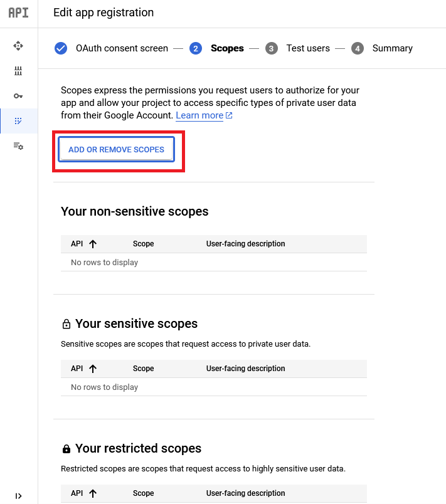Click the API sort arrow in restricted table
The image size is (446, 504).
pos(93,493)
